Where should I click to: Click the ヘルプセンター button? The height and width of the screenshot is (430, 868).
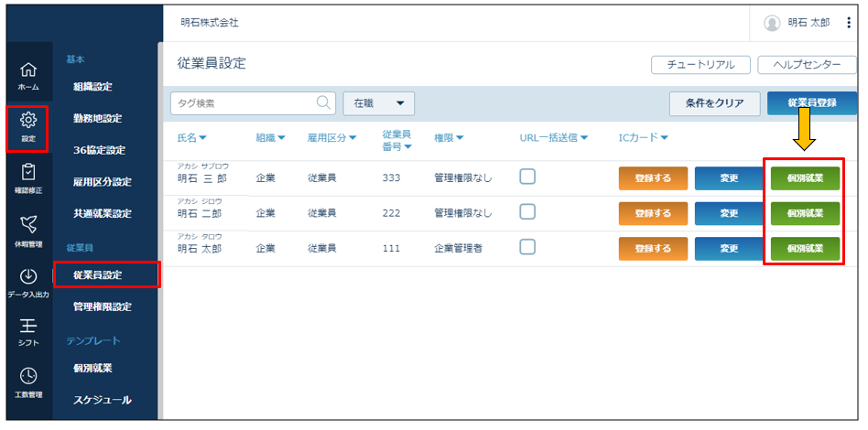(x=807, y=65)
